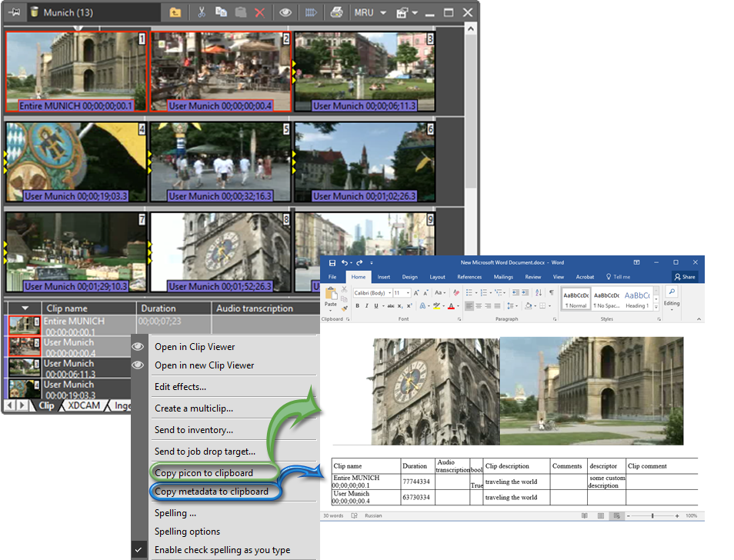734x560 pixels.
Task: Click the scissors Cut icon in bin toolbar
Action: click(x=202, y=12)
